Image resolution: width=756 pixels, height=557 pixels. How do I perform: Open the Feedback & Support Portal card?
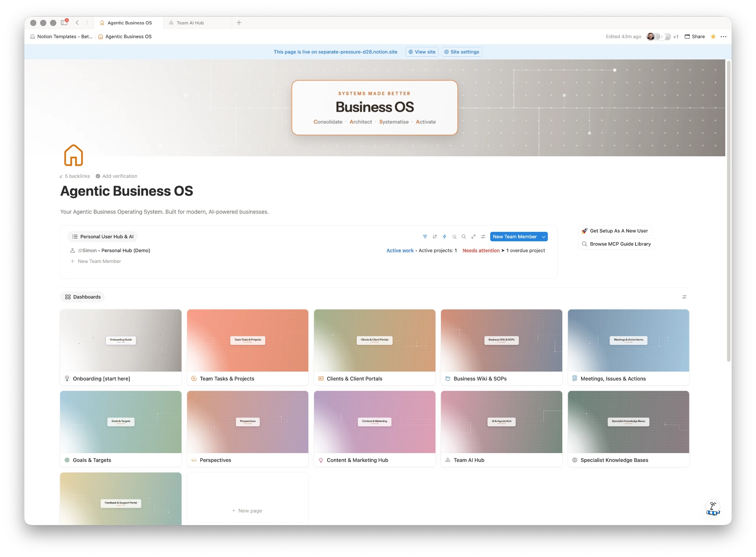[x=121, y=499]
